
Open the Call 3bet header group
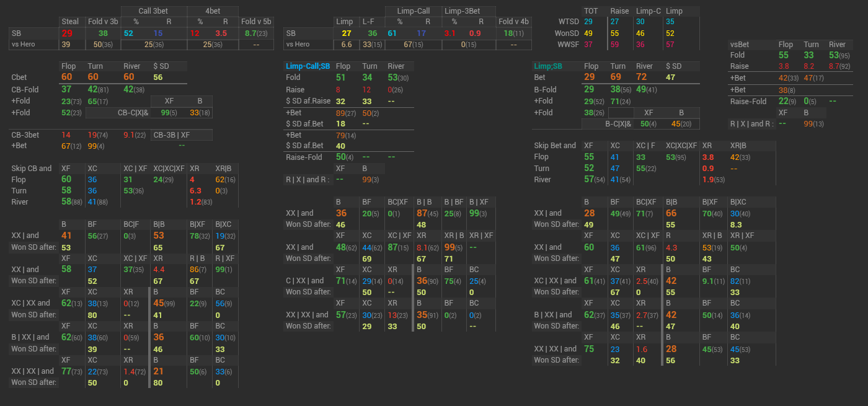pyautogui.click(x=154, y=11)
